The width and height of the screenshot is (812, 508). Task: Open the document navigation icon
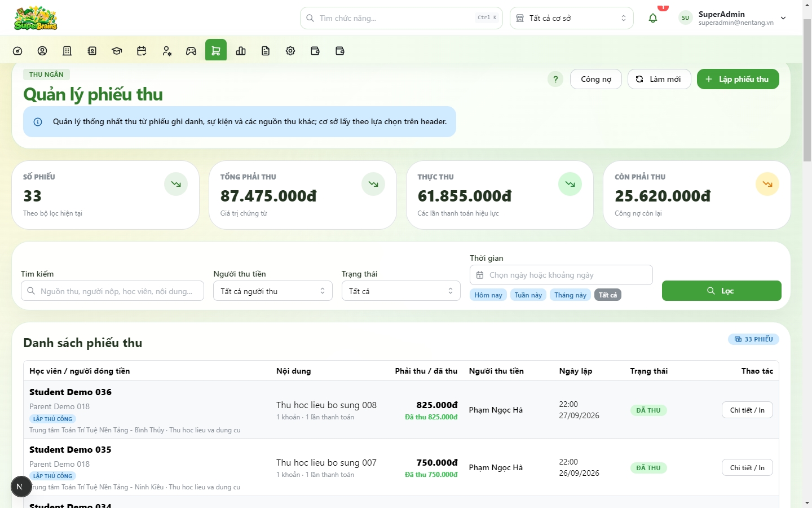[266, 51]
